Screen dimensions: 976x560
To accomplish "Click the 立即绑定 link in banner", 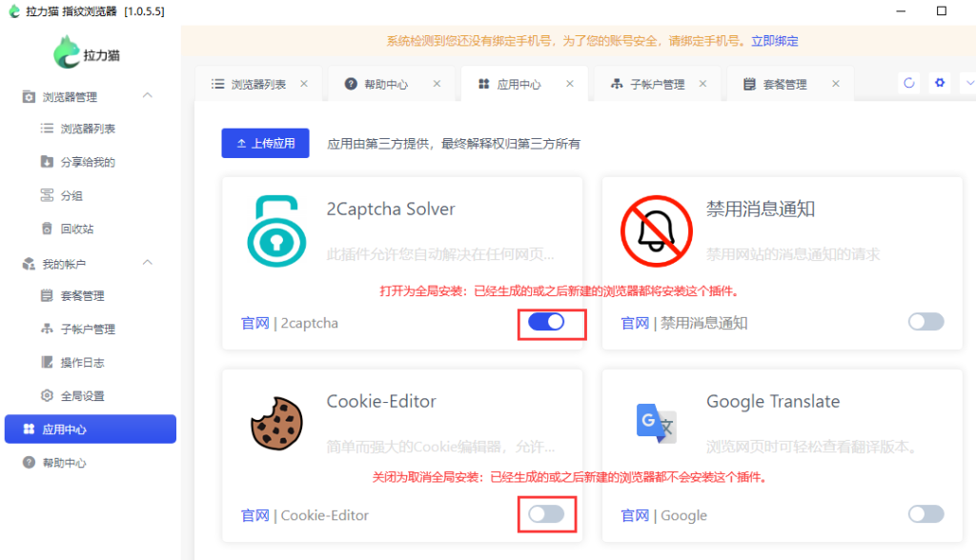I will [x=774, y=41].
